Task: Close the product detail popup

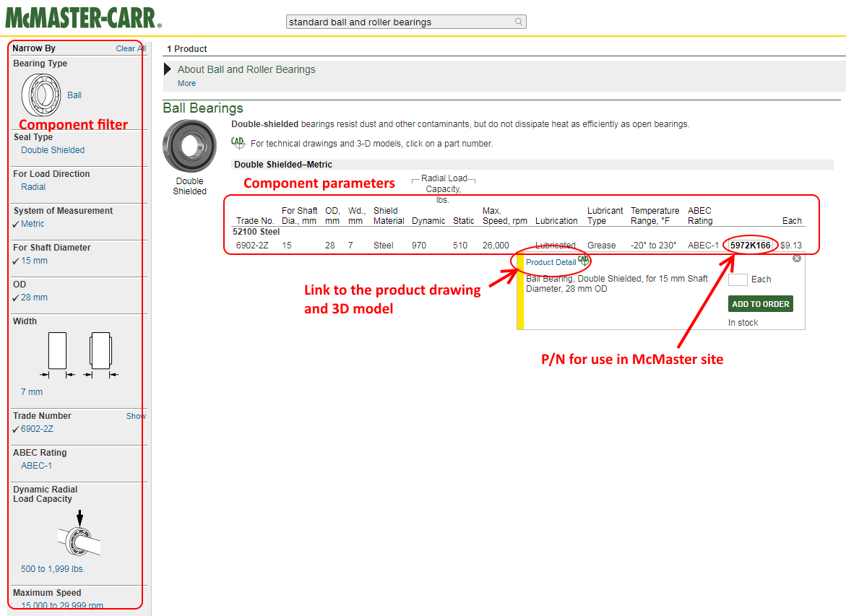Action: click(x=796, y=259)
